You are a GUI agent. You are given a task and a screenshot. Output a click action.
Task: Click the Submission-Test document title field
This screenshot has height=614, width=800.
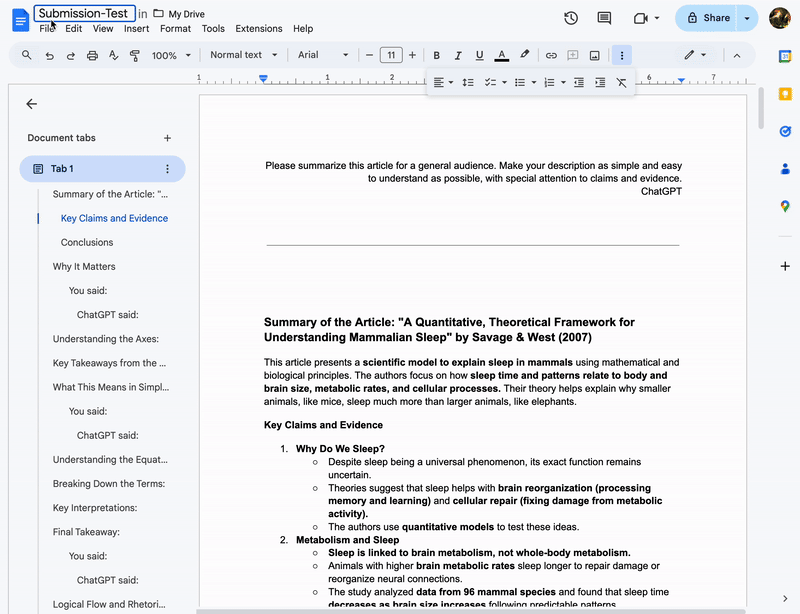[83, 13]
